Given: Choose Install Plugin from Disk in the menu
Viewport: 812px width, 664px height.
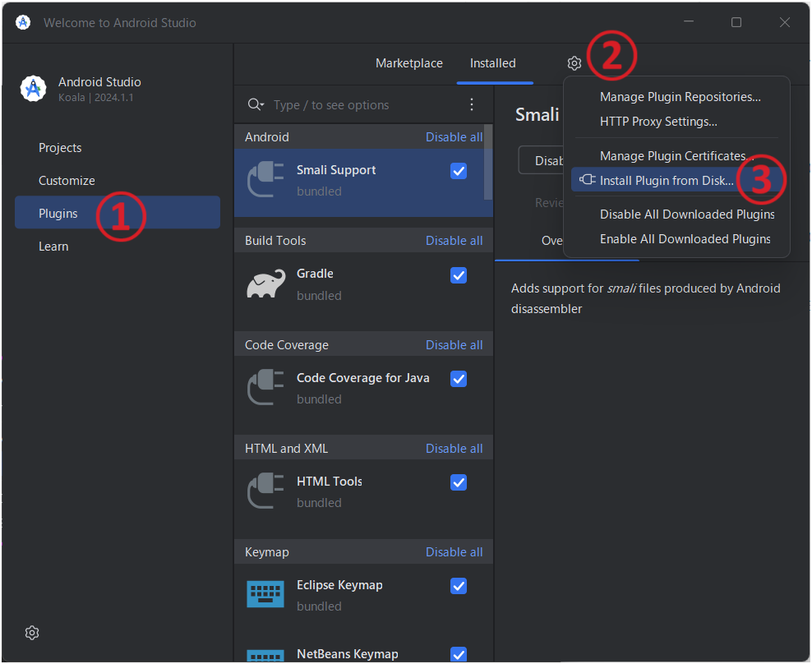Looking at the screenshot, I should click(667, 180).
